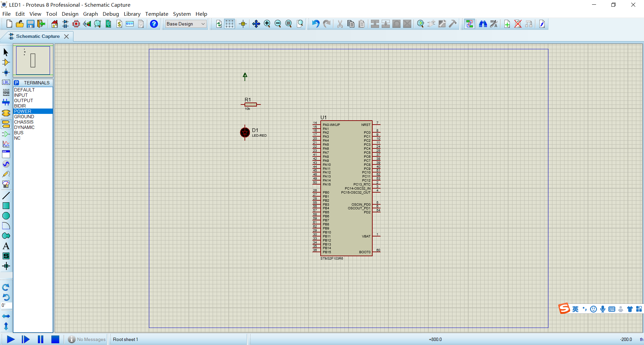
Task: Stop the simulation
Action: tap(55, 339)
